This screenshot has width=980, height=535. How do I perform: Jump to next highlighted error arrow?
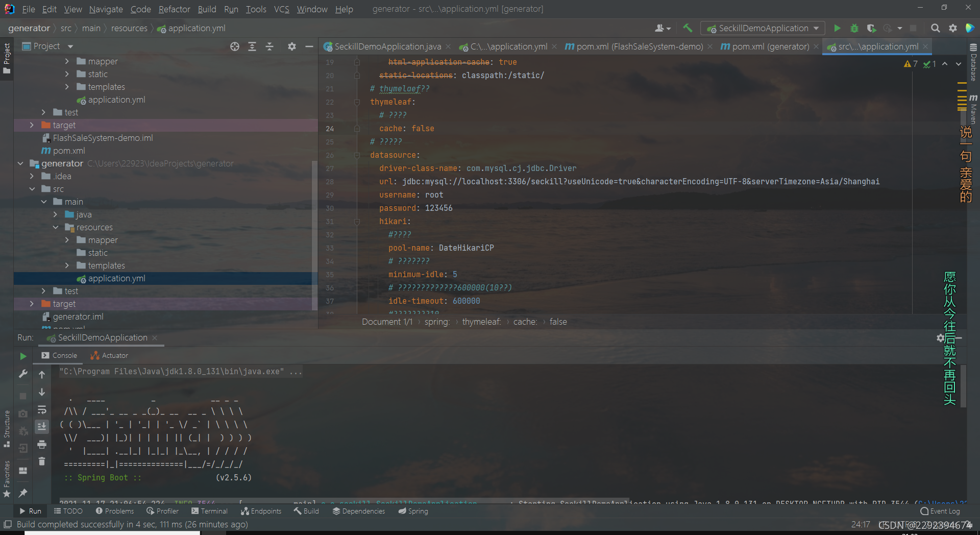coord(959,64)
